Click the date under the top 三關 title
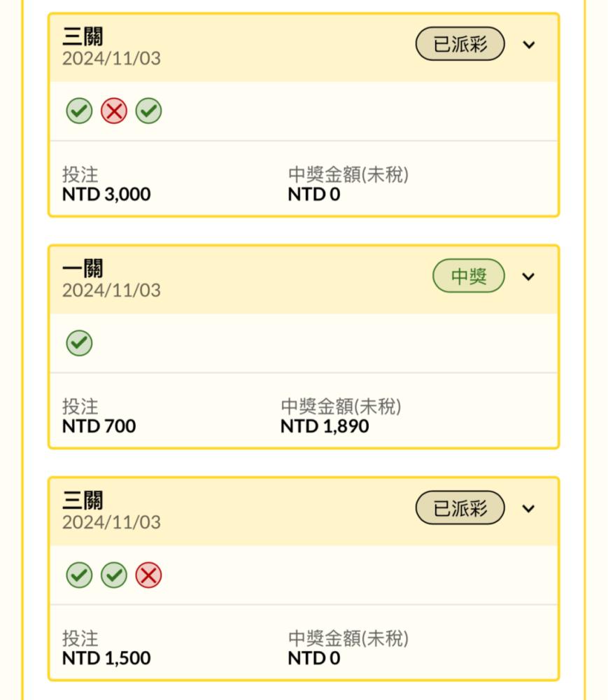The image size is (608, 700). tap(111, 59)
